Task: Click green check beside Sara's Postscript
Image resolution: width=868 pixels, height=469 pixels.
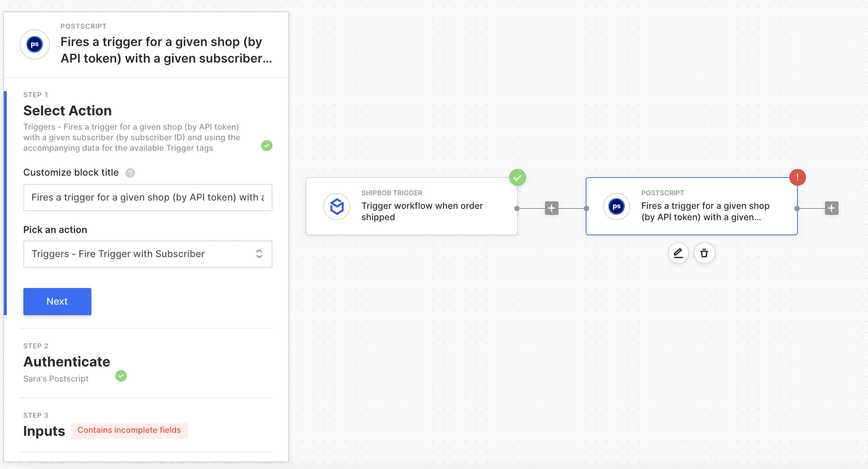Action: tap(121, 376)
